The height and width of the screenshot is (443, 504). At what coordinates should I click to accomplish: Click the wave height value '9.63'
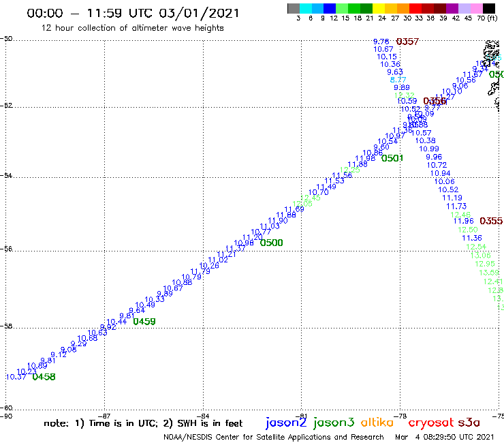395,72
